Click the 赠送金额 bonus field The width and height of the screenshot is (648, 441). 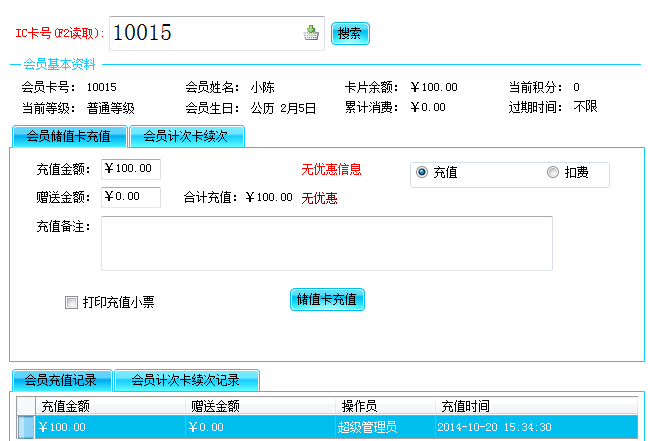[130, 197]
